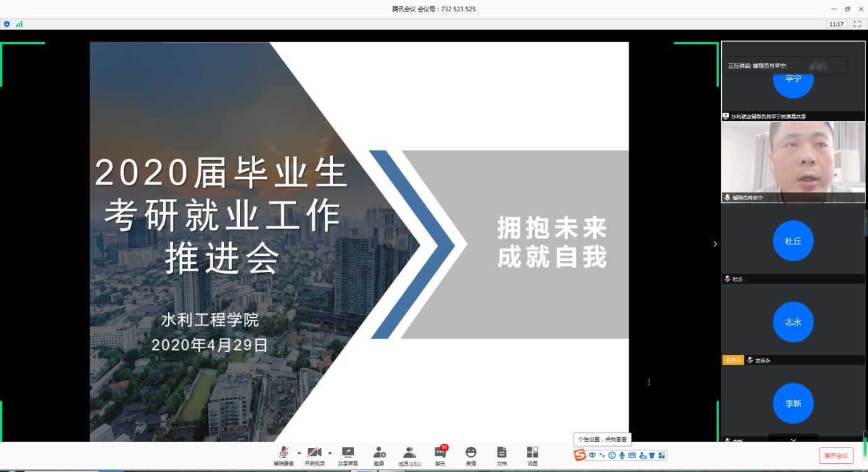Screen dimensions: 868x472
Task: Select the microphone icon in Sogou toolbar
Action: click(x=622, y=455)
